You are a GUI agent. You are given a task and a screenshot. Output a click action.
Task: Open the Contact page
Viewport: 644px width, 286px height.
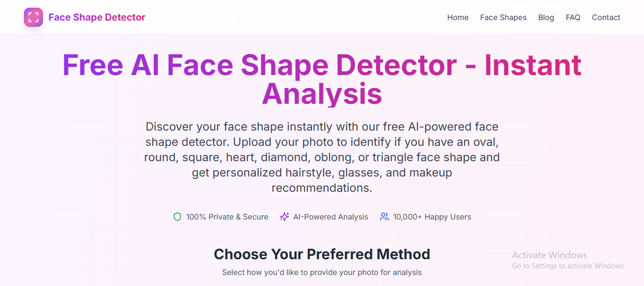point(606,17)
